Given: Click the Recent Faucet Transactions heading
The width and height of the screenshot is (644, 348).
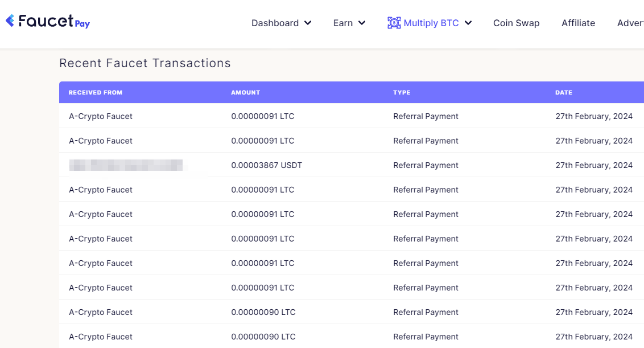Looking at the screenshot, I should (145, 63).
